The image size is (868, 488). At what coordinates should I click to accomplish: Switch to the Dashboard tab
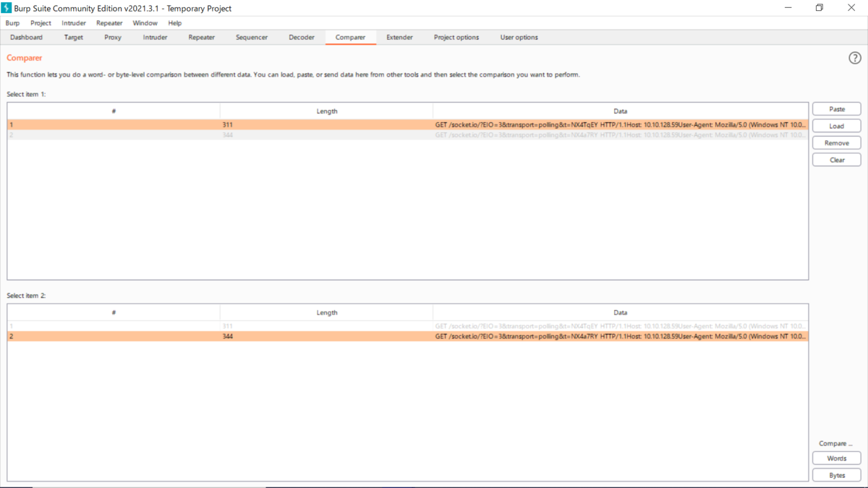(26, 38)
